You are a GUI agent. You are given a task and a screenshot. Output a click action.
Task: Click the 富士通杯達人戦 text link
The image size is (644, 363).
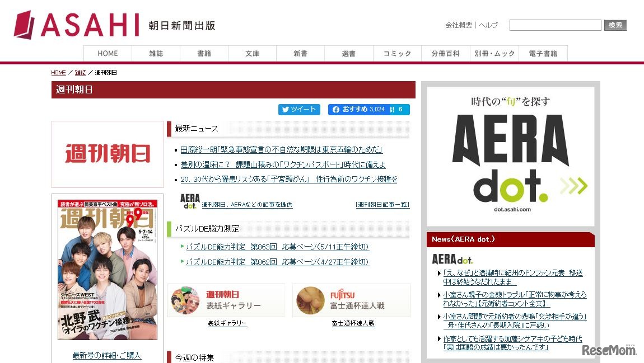[353, 323]
